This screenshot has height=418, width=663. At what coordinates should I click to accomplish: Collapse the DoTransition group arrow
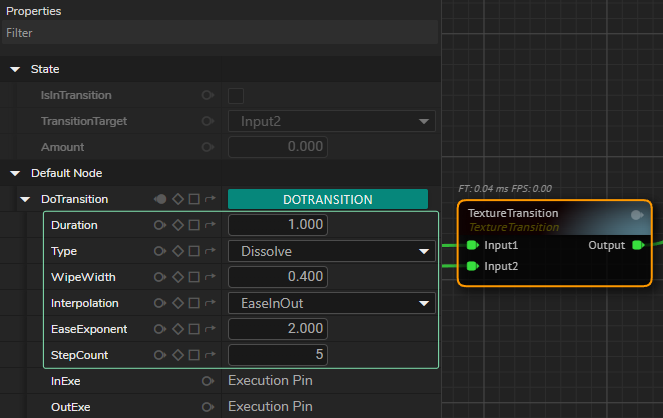[x=26, y=199]
